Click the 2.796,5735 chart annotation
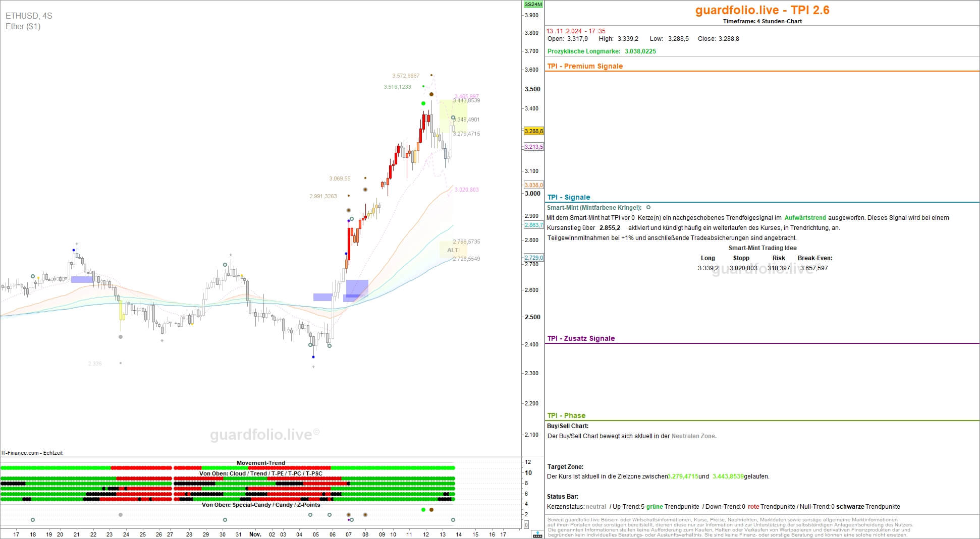This screenshot has height=539, width=980. [466, 242]
